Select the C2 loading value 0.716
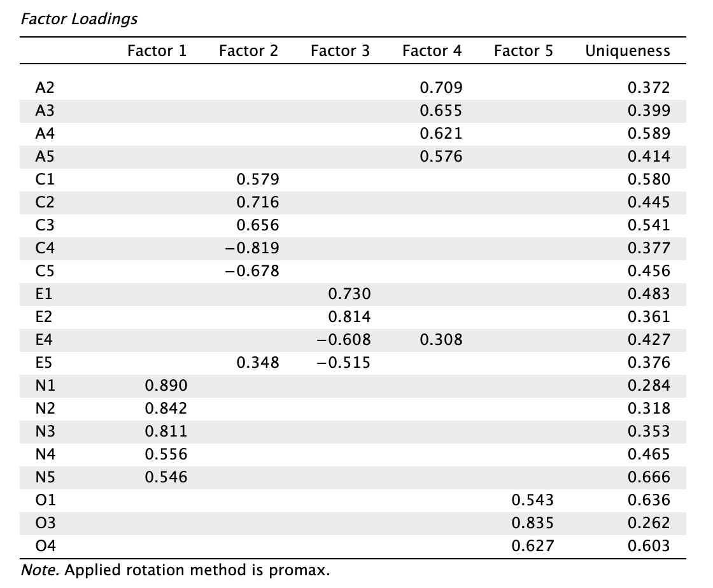Image resolution: width=713 pixels, height=588 pixels. pos(258,202)
